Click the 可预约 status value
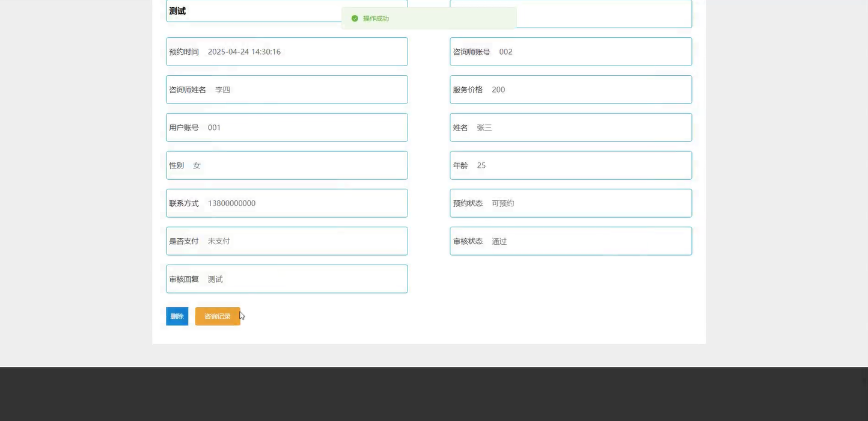The image size is (868, 421). pyautogui.click(x=503, y=203)
